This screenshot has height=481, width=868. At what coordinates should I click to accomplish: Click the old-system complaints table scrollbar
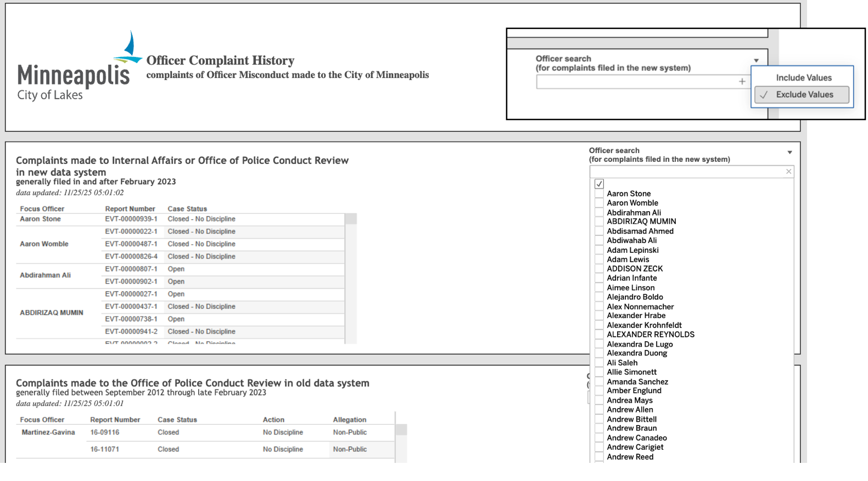(401, 430)
